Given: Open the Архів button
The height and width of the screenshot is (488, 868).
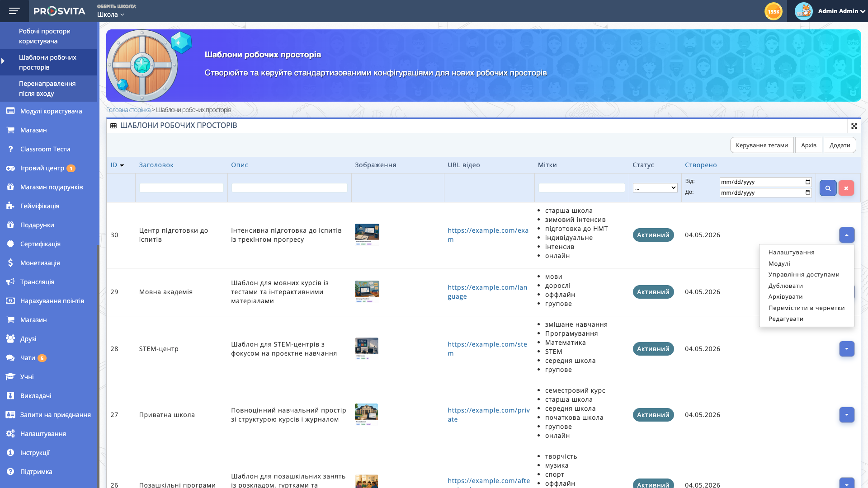Looking at the screenshot, I should click(808, 145).
